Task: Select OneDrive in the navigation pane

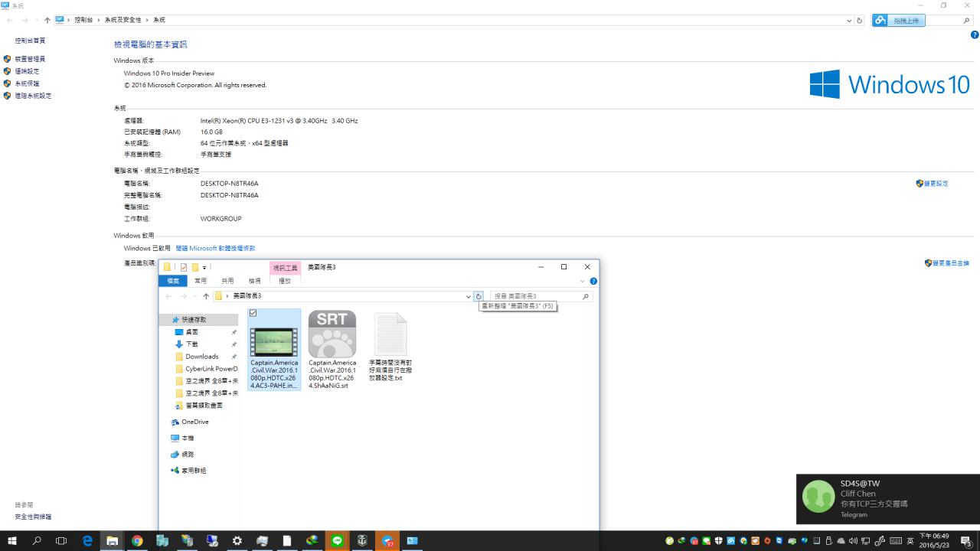Action: point(194,422)
